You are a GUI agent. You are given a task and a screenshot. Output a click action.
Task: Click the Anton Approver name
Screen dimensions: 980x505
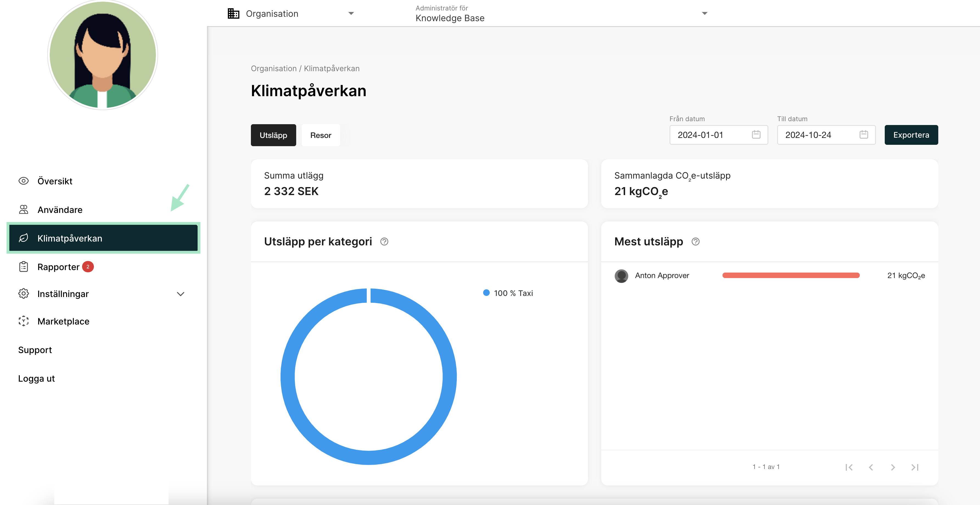tap(662, 275)
